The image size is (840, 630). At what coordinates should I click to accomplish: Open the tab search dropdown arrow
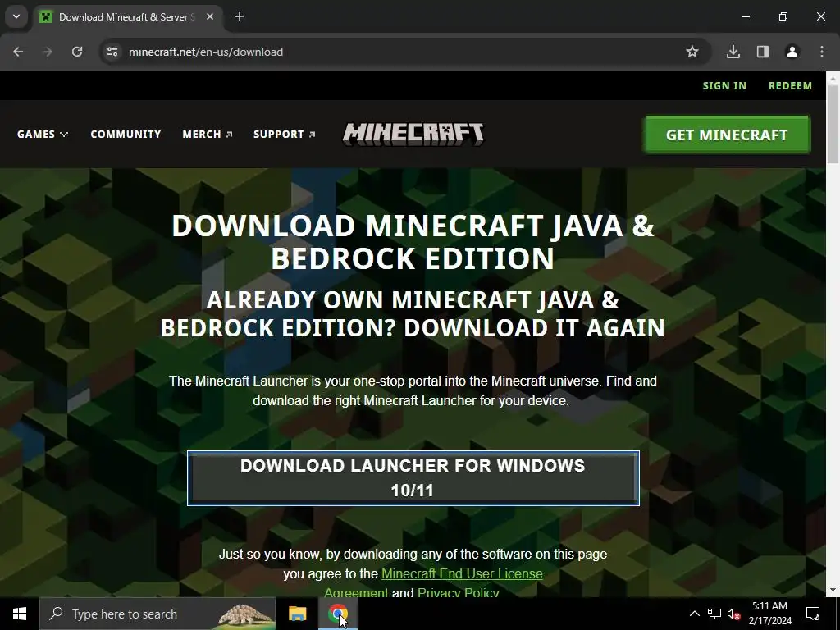coord(16,16)
